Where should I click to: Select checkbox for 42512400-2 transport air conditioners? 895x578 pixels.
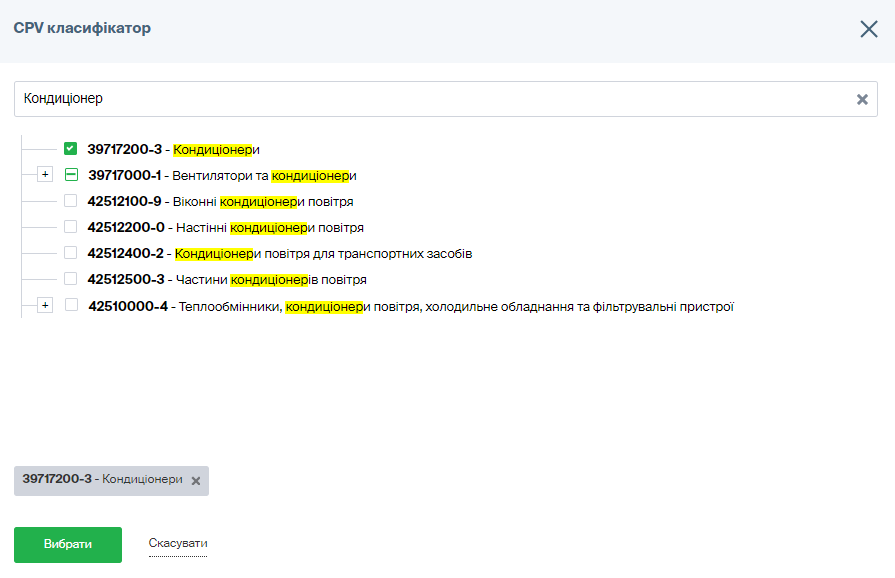point(70,253)
